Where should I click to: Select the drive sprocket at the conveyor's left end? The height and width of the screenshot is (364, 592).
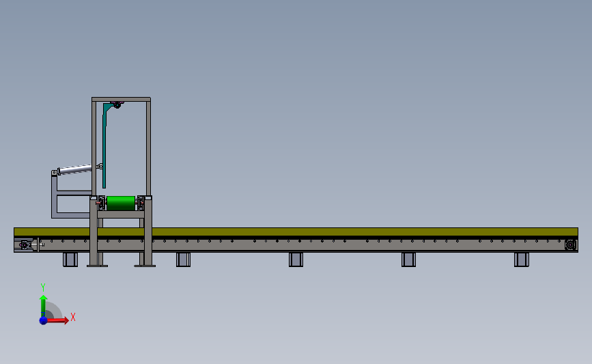pyautogui.click(x=25, y=245)
